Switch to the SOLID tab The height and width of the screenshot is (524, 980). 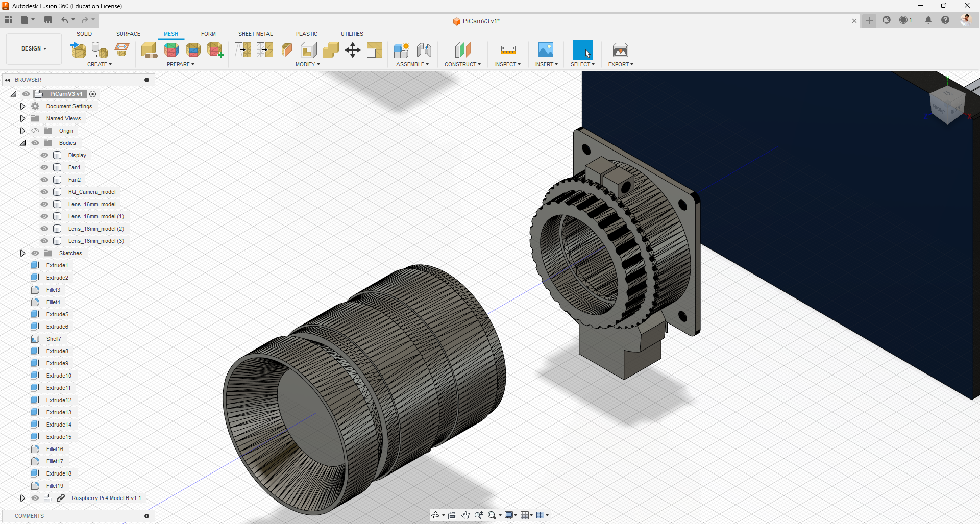[x=84, y=34]
